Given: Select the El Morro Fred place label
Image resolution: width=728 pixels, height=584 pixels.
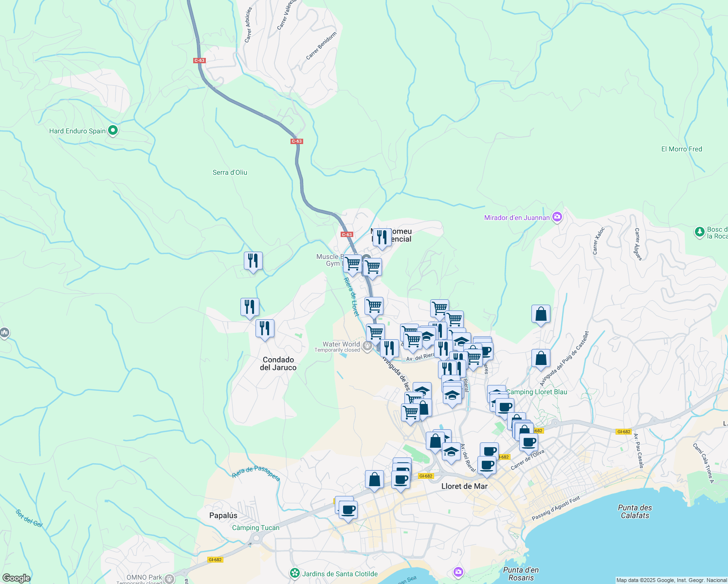Looking at the screenshot, I should (681, 149).
